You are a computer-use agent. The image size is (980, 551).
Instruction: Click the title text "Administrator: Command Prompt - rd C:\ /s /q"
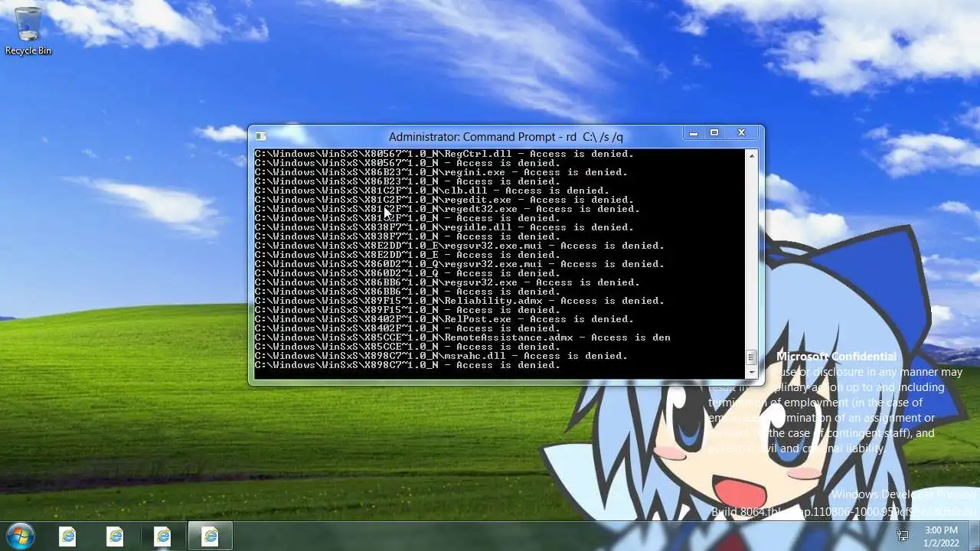(506, 137)
